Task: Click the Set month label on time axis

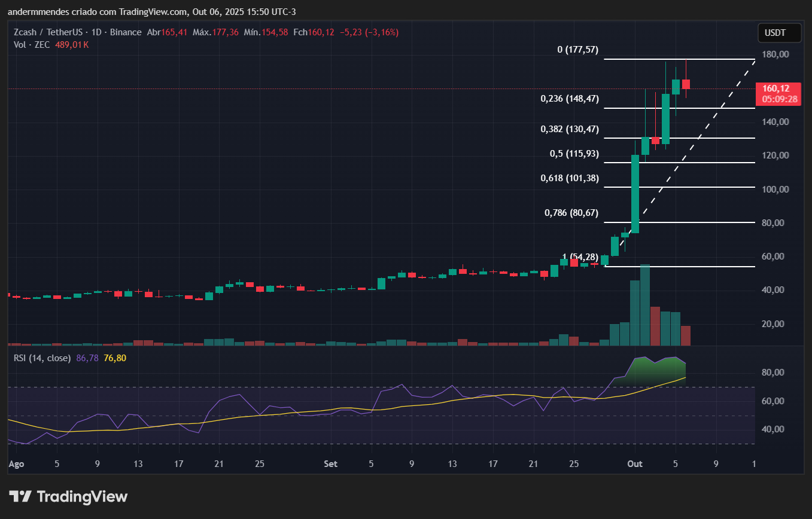Action: [x=330, y=464]
